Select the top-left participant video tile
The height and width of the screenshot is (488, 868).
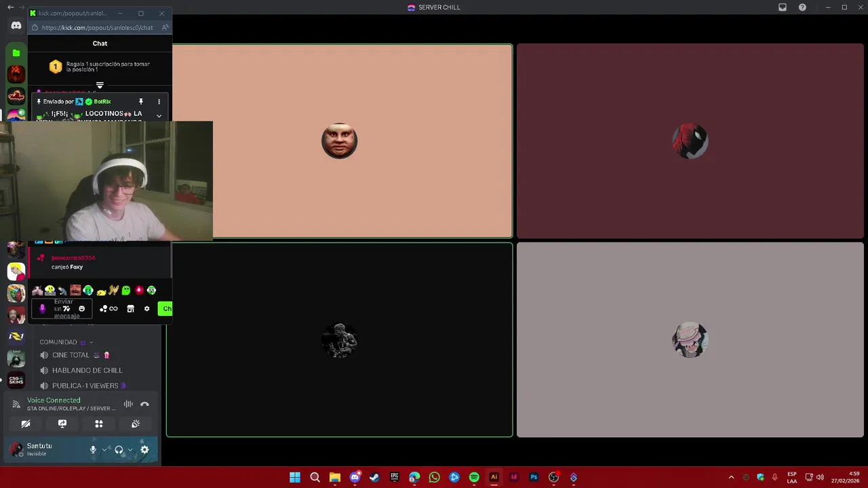pos(339,141)
